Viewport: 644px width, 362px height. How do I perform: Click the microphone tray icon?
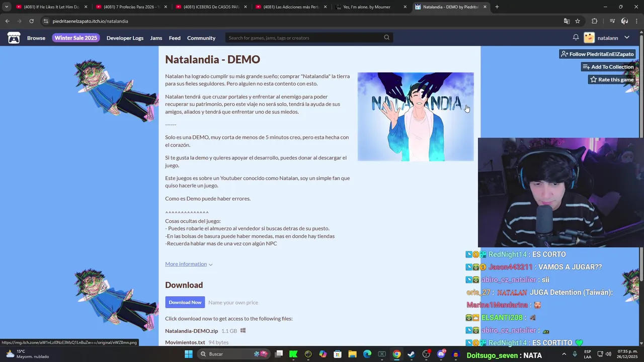[575, 354]
